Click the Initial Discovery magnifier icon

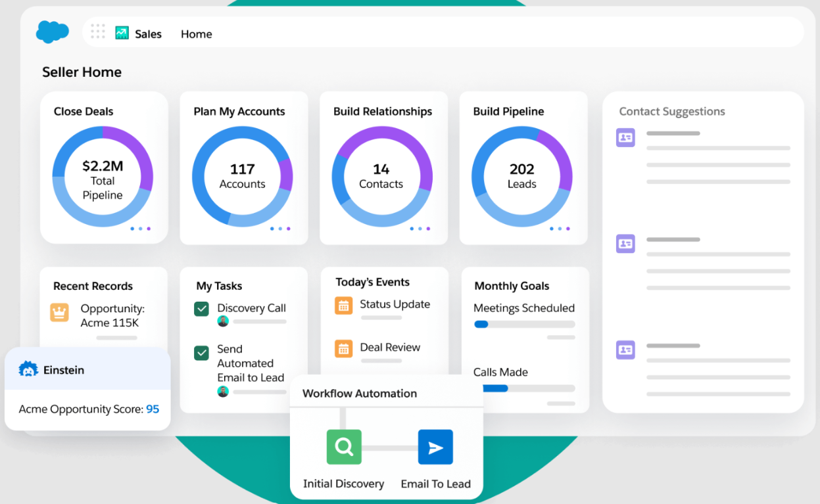pyautogui.click(x=344, y=447)
